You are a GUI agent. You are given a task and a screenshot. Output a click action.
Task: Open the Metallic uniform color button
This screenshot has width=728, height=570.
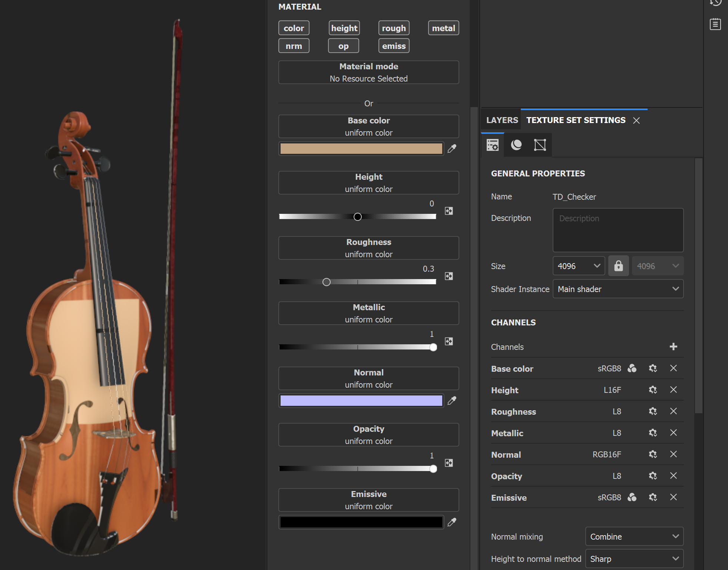point(368,313)
